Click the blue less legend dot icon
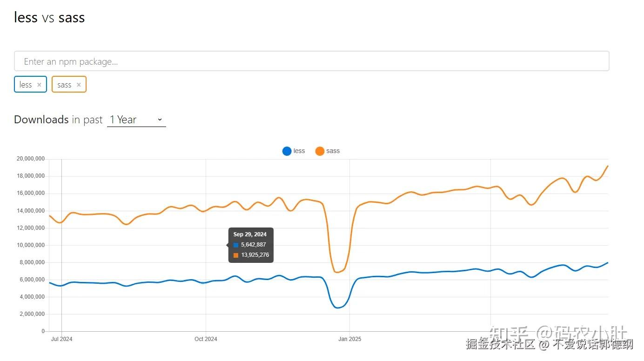 point(287,151)
